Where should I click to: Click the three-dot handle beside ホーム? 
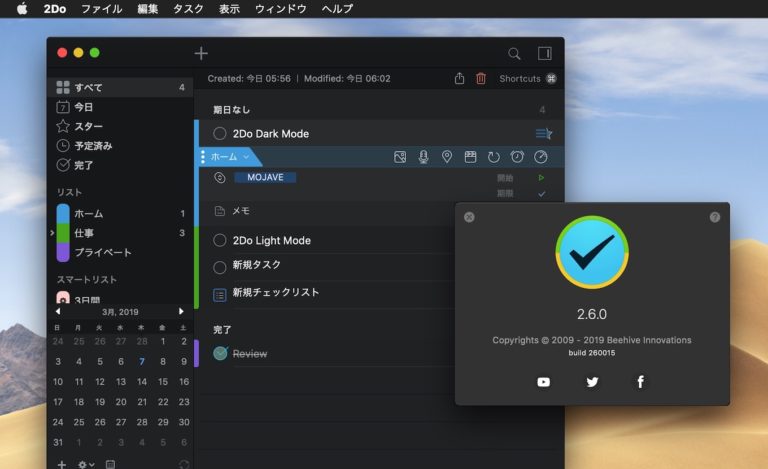pos(203,157)
